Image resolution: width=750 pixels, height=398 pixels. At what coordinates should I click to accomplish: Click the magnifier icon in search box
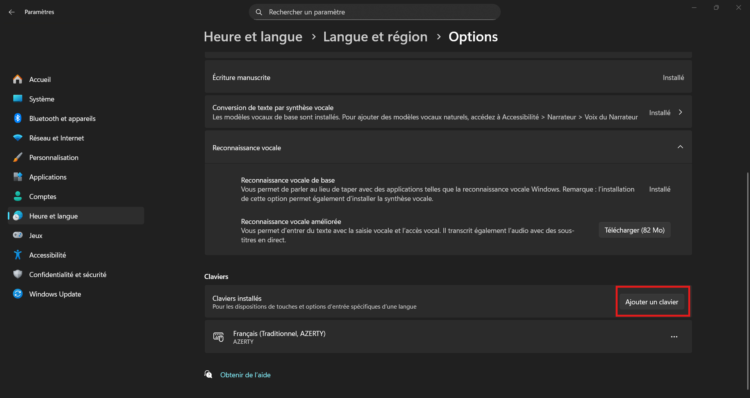pos(259,12)
